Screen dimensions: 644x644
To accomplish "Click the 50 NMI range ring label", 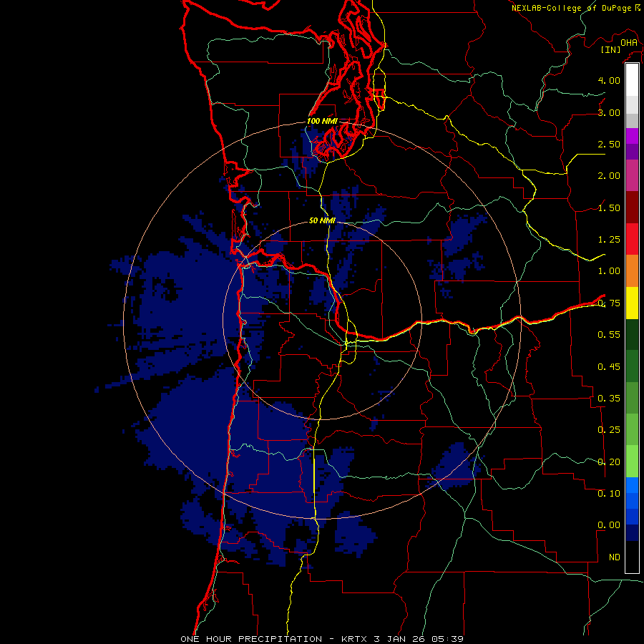I will pyautogui.click(x=322, y=220).
